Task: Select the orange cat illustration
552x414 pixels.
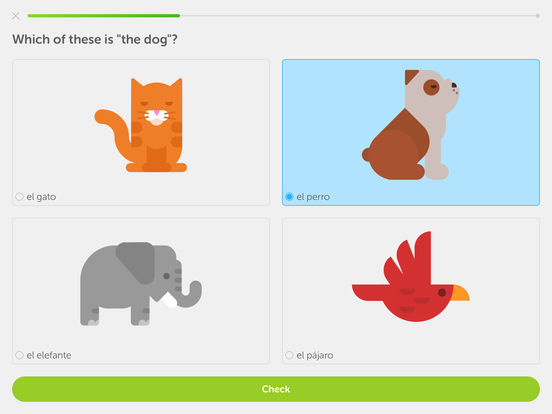Action: (x=141, y=125)
